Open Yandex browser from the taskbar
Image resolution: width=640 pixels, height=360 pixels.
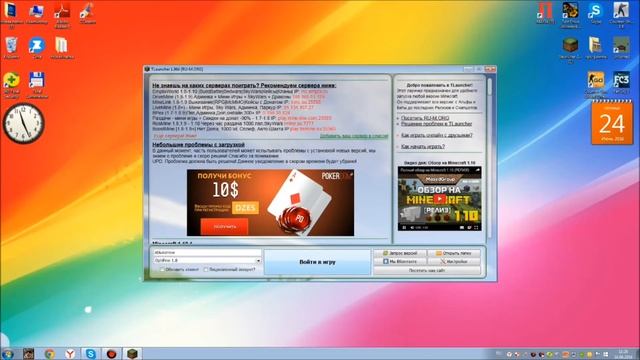click(x=70, y=354)
